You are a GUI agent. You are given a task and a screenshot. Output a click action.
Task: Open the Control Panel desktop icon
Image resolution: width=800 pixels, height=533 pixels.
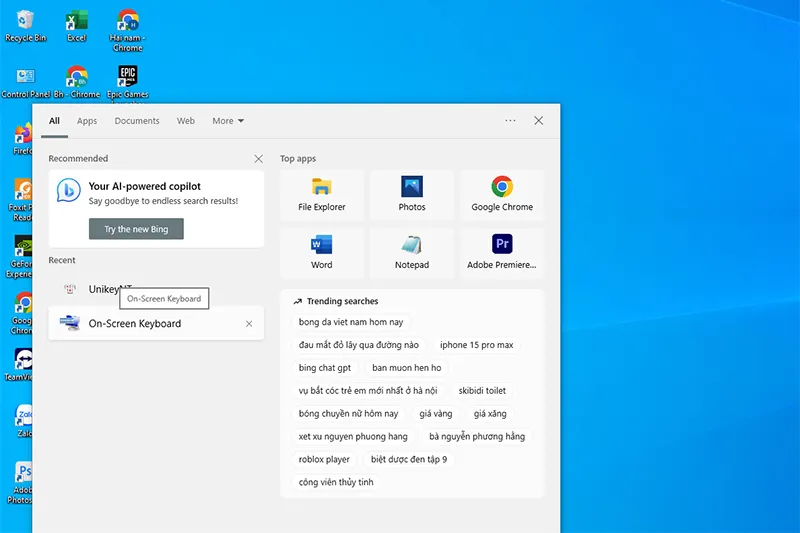pyautogui.click(x=25, y=83)
